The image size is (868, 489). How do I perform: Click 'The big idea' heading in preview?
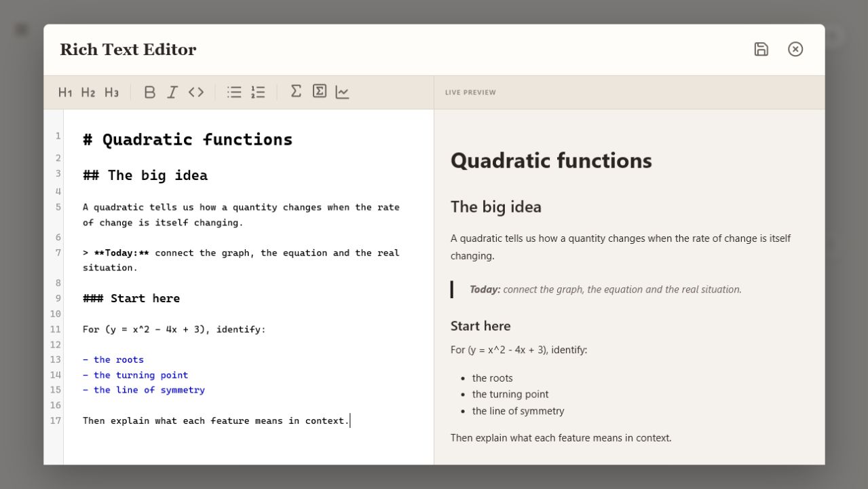[x=496, y=207]
